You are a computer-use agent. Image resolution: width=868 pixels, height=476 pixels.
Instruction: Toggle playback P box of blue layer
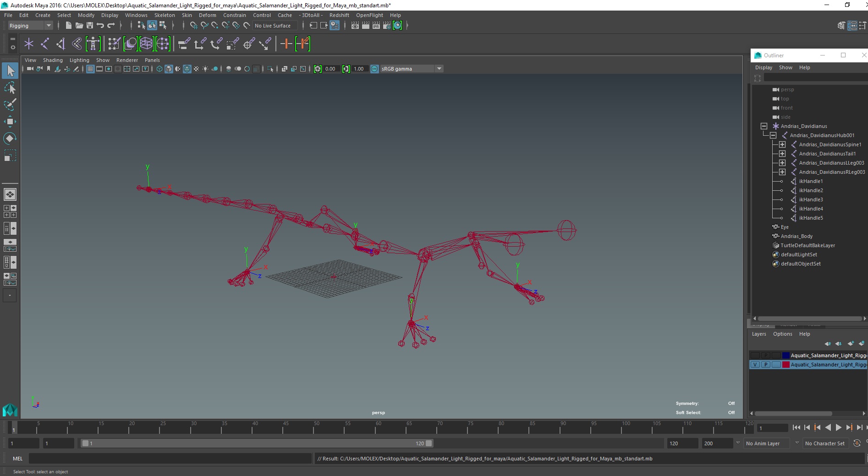(x=765, y=355)
